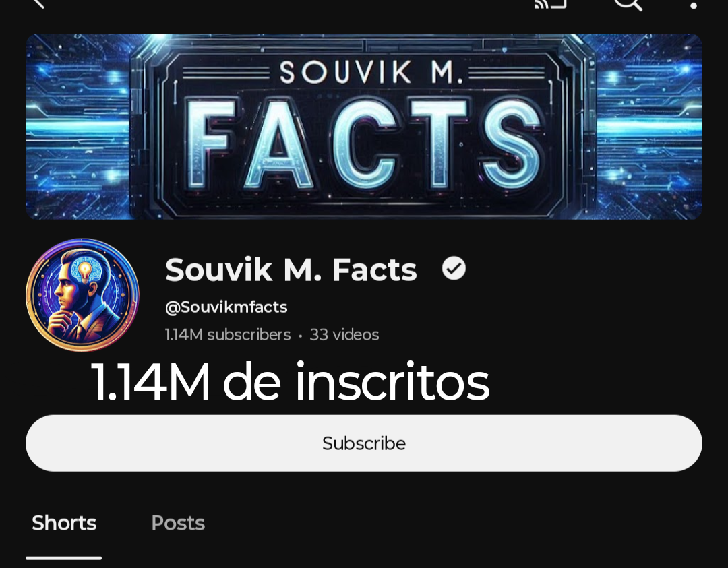
Task: Click the Souvik M. Facts channel title
Action: click(291, 269)
